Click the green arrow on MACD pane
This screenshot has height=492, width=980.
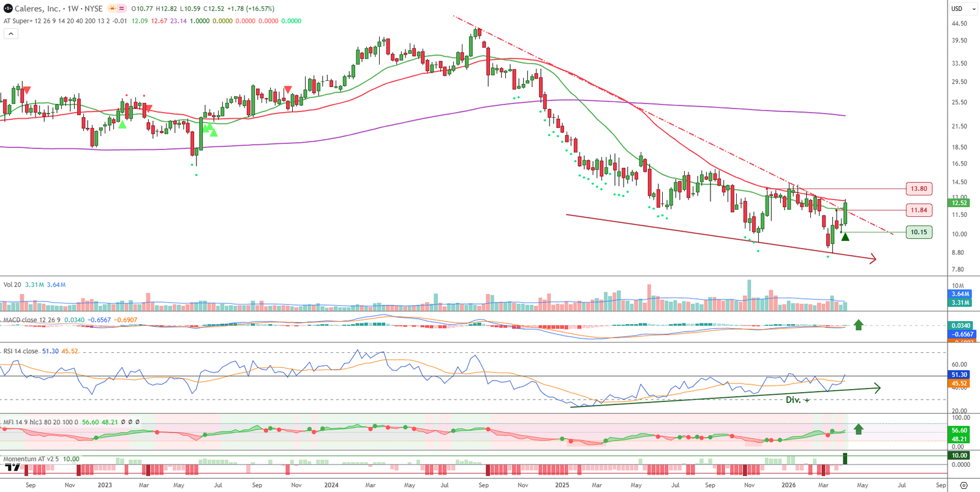[x=858, y=325]
